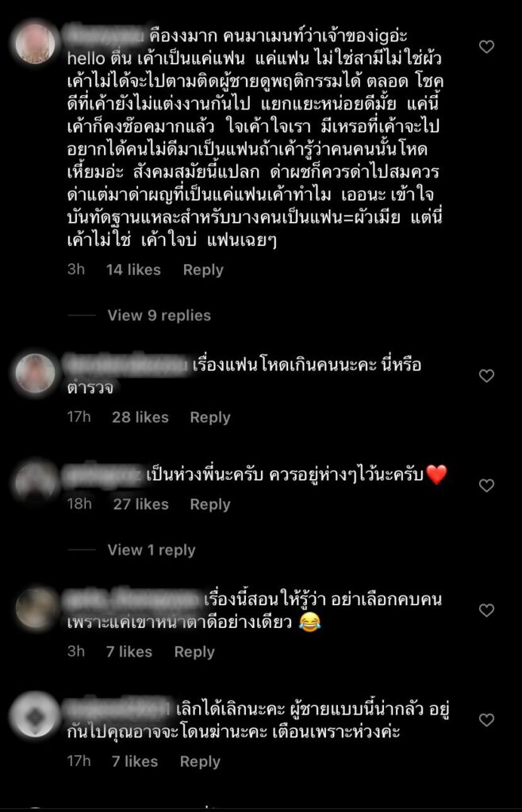The image size is (522, 812).
Task: Reply to the last 17h comment
Action: click(200, 761)
